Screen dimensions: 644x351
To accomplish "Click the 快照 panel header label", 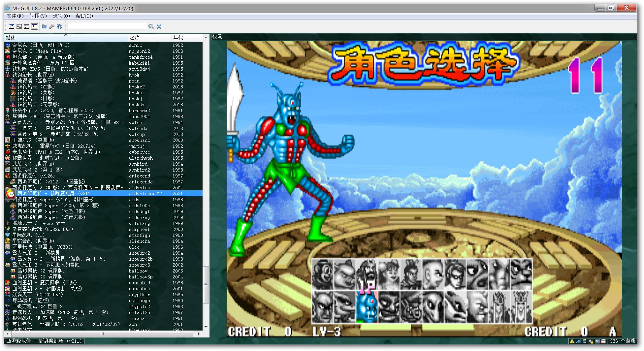I will [217, 37].
